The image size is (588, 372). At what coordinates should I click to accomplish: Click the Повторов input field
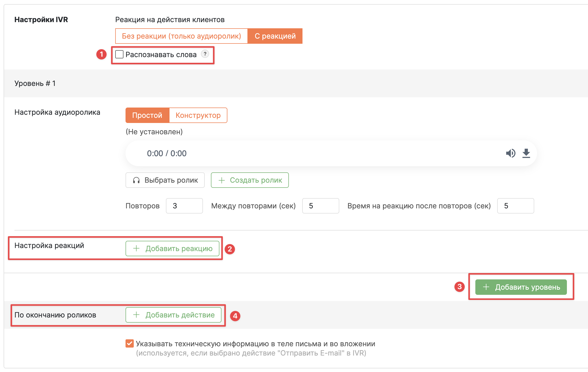coord(184,206)
